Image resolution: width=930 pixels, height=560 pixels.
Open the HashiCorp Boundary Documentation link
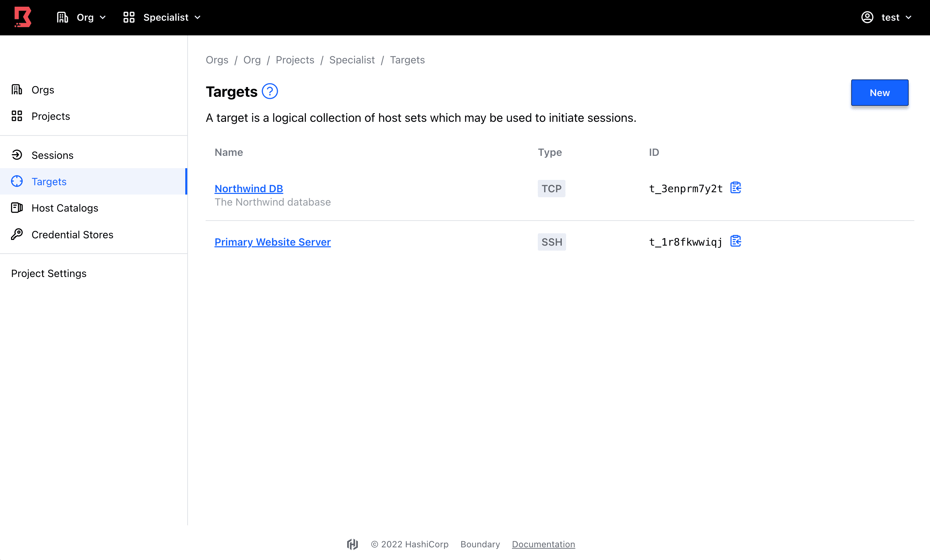click(543, 544)
